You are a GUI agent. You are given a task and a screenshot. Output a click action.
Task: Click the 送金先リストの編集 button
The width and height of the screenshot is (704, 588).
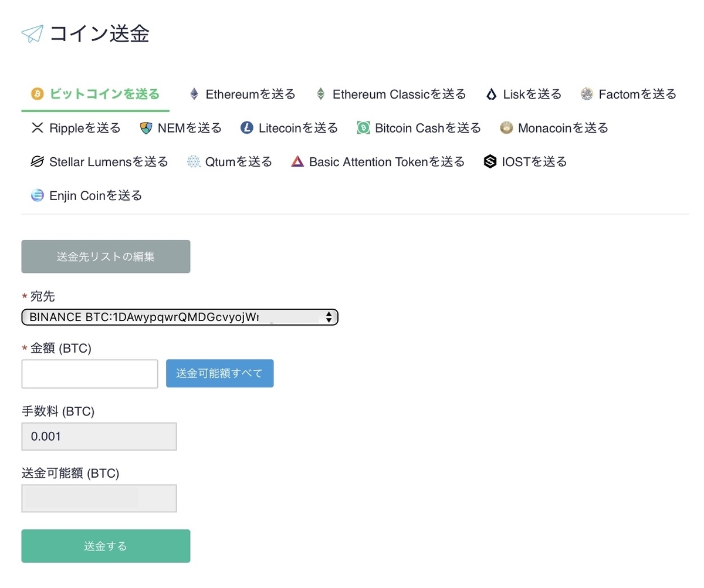(x=106, y=256)
